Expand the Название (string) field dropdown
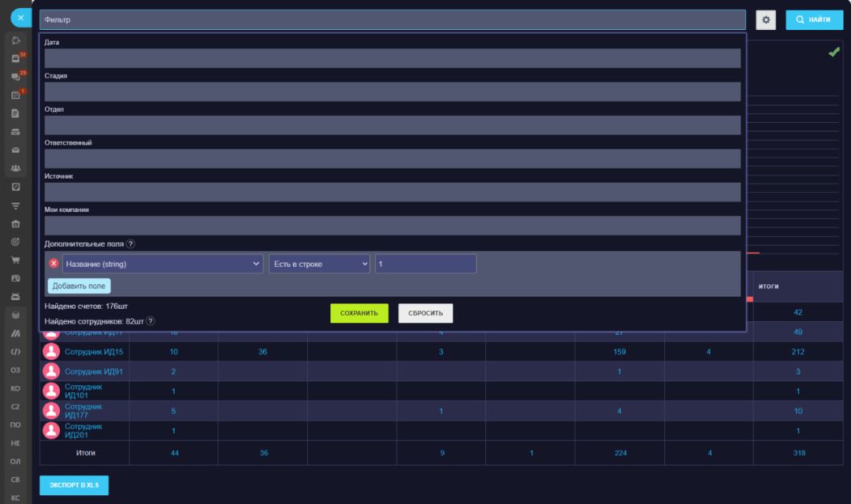The width and height of the screenshot is (851, 504). [162, 264]
